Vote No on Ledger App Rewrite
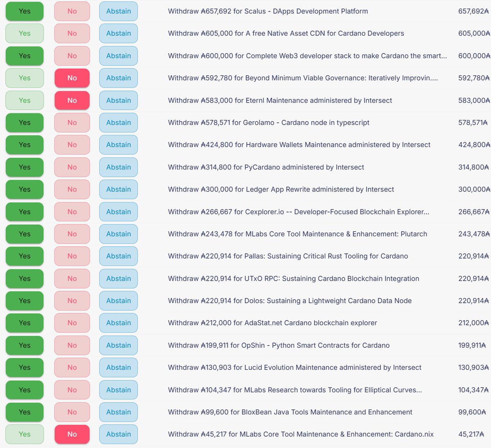 click(72, 189)
